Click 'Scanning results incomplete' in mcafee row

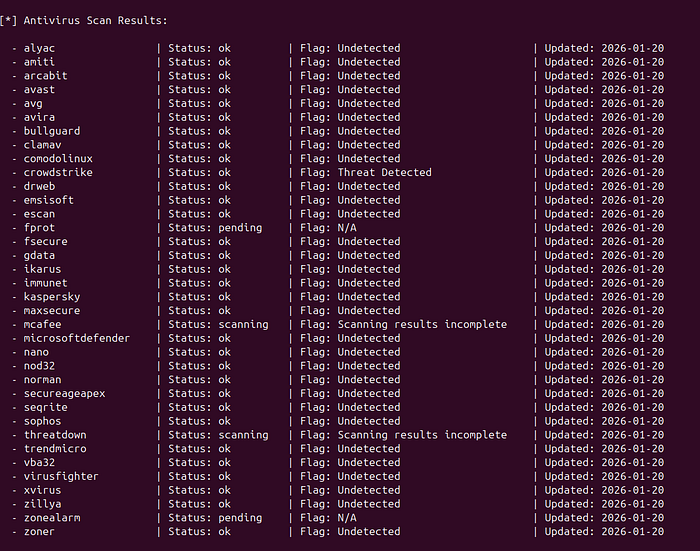tap(422, 325)
